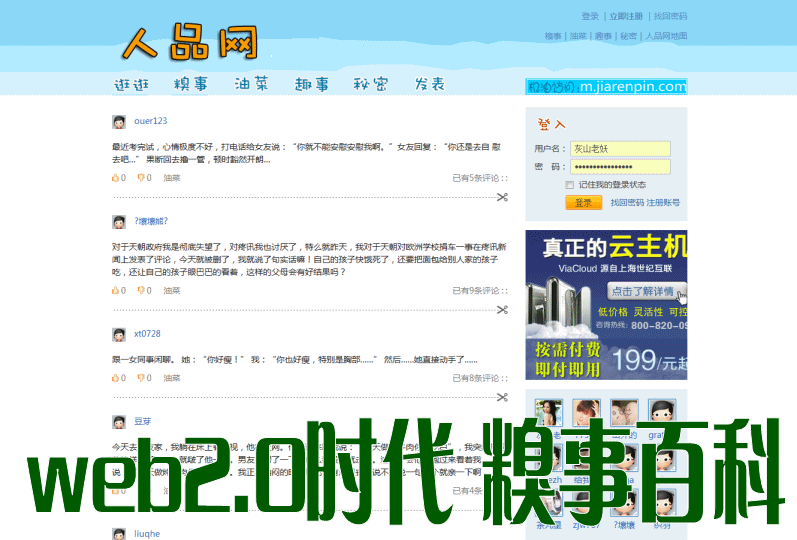Open username link ?壞壞熊?
The image size is (797, 540).
click(151, 221)
